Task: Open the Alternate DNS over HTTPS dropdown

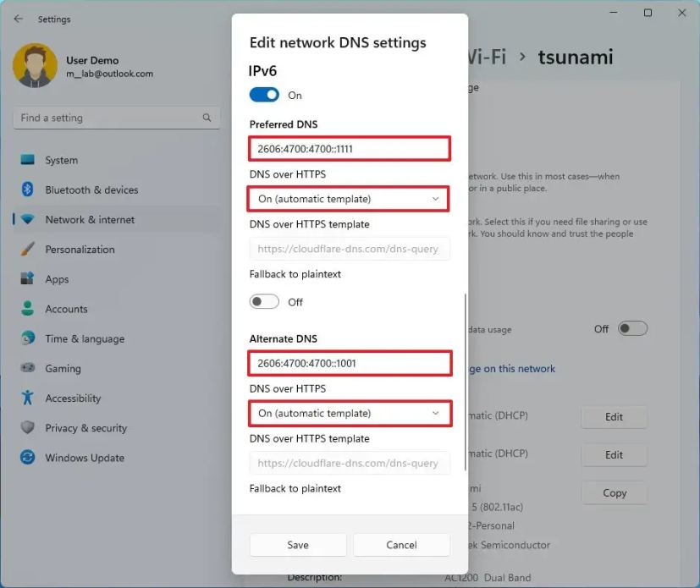Action: pyautogui.click(x=349, y=413)
